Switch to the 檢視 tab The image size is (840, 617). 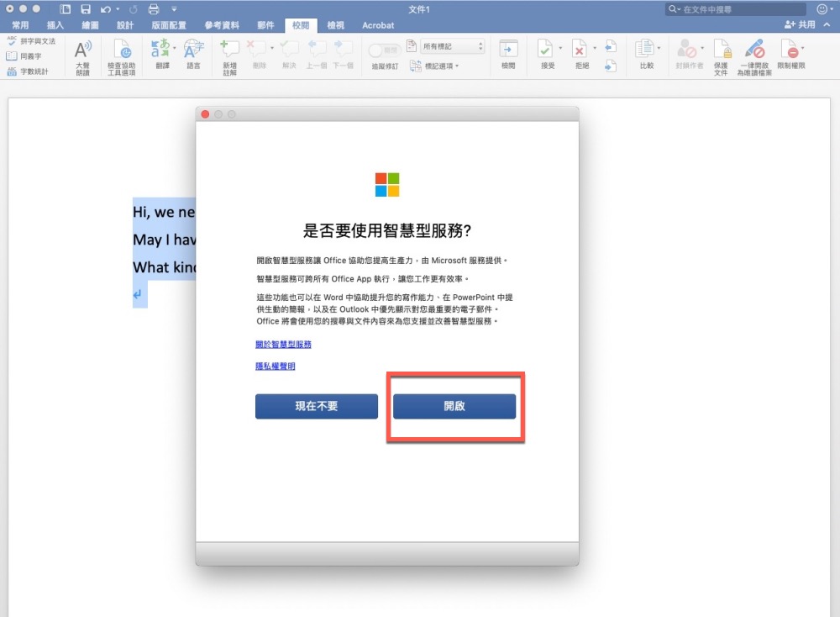[335, 25]
